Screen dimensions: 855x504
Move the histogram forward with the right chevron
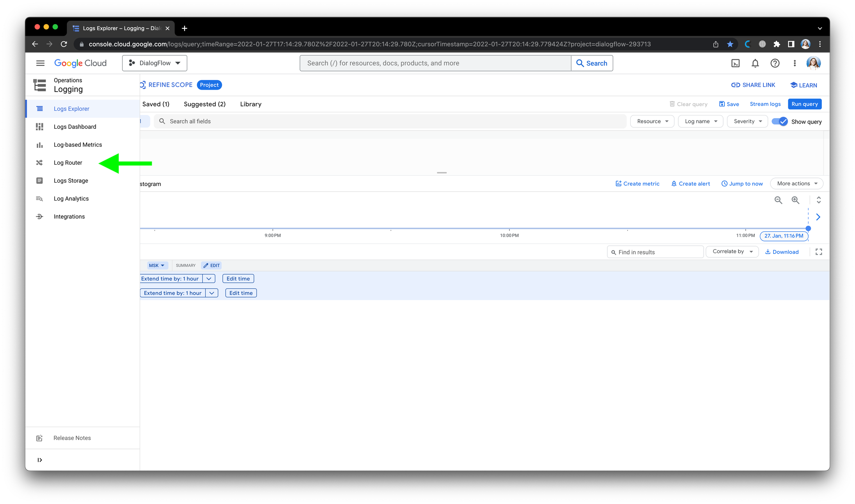(818, 217)
